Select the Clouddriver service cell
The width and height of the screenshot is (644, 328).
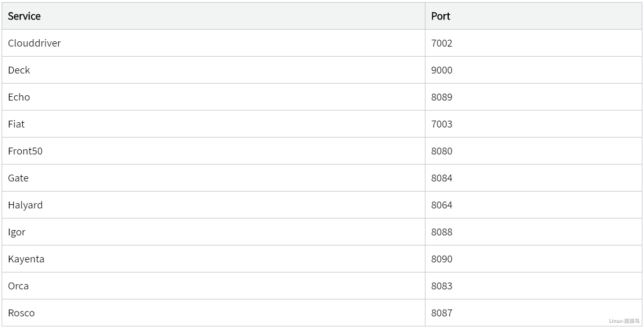(x=34, y=43)
